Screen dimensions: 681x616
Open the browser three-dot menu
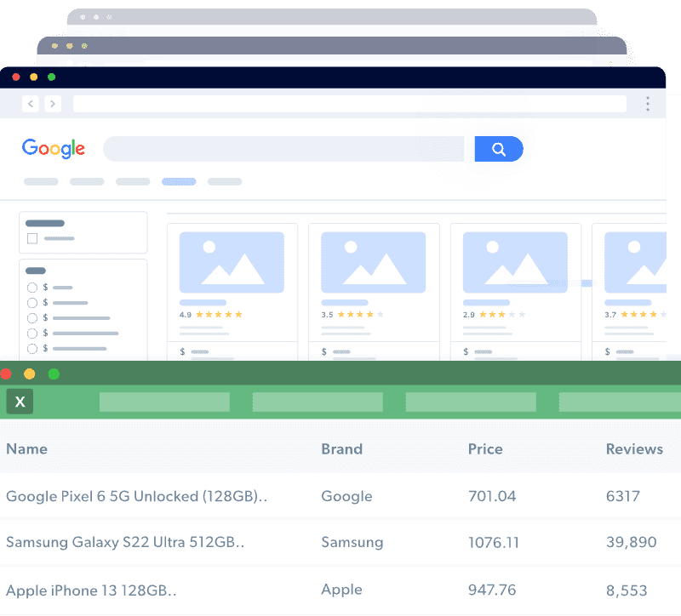tap(648, 104)
